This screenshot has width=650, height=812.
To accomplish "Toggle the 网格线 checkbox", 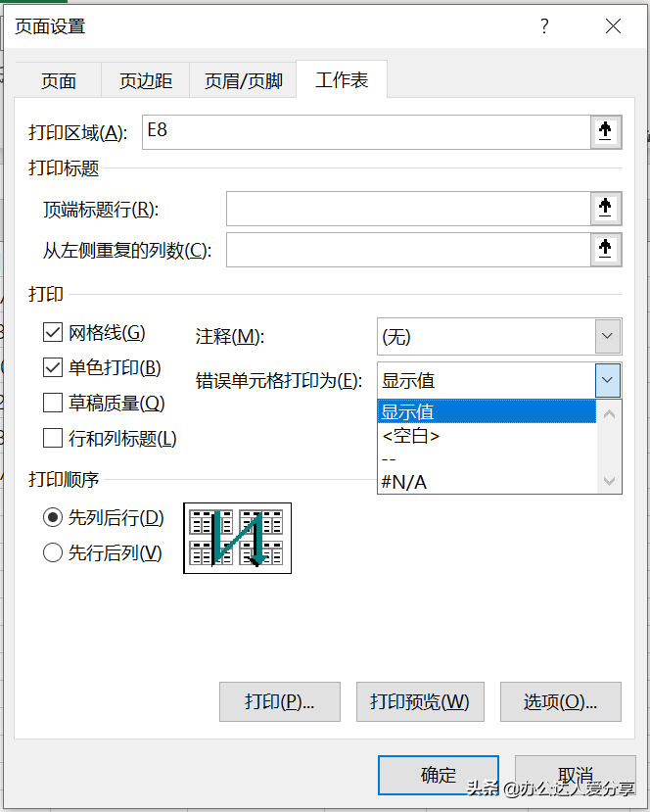I will point(53,333).
